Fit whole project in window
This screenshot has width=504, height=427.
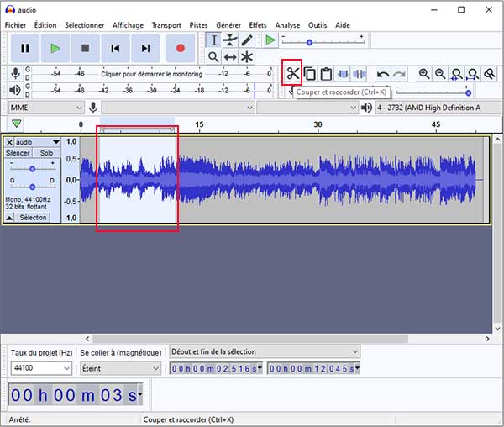click(x=473, y=74)
